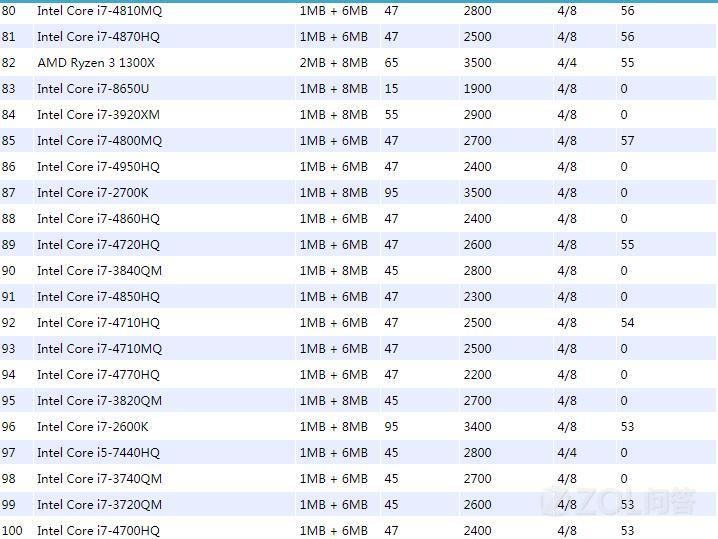Click Intel Core i7-4950HQ in the list
Image resolution: width=718 pixels, height=539 pixels.
pyautogui.click(x=98, y=167)
